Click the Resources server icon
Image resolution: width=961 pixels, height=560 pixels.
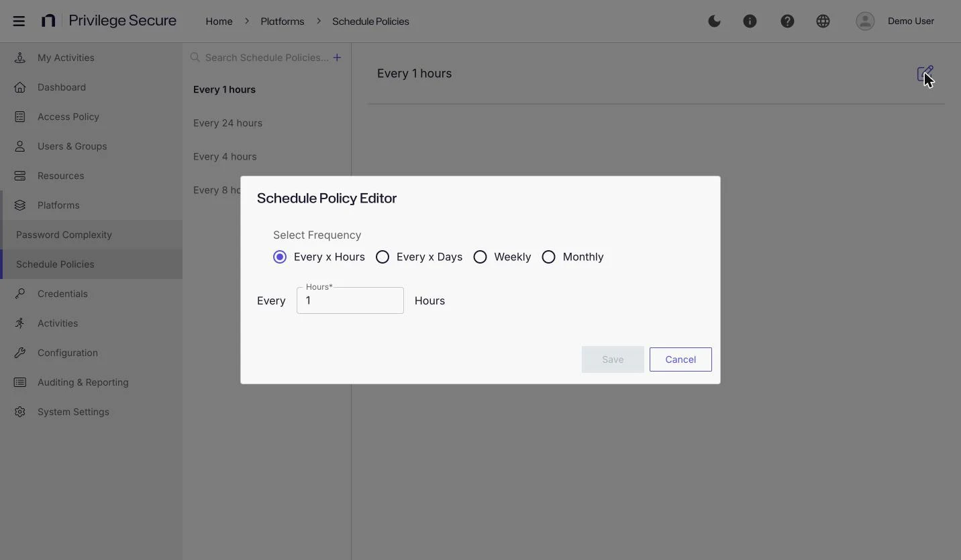click(20, 176)
